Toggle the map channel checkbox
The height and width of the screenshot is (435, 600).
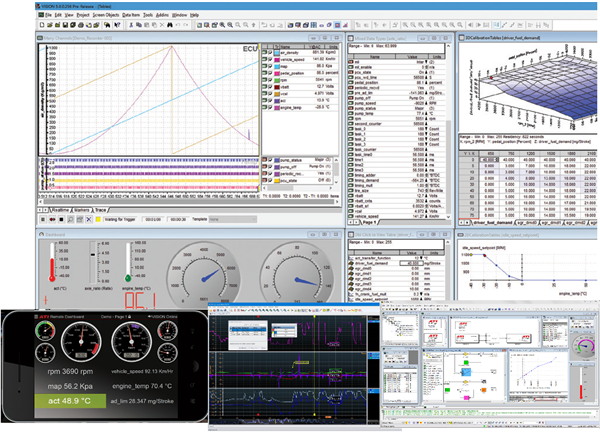(270, 67)
